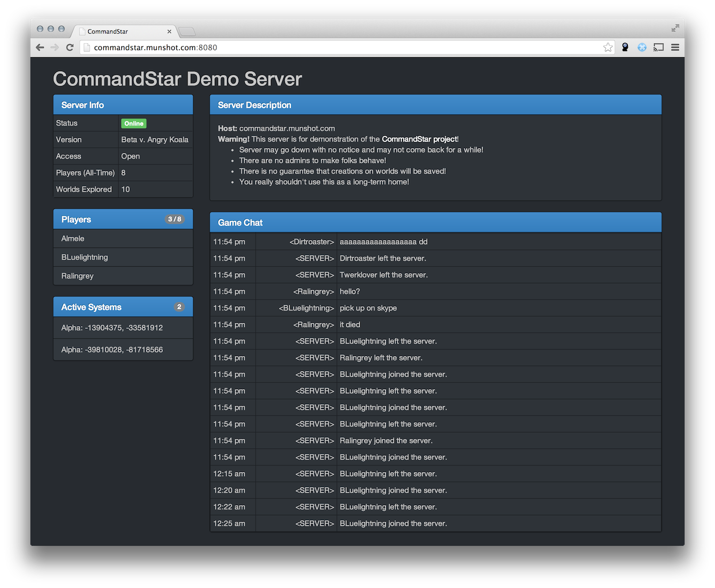Image resolution: width=715 pixels, height=588 pixels.
Task: Bookmark this page with the star icon
Action: (x=608, y=48)
